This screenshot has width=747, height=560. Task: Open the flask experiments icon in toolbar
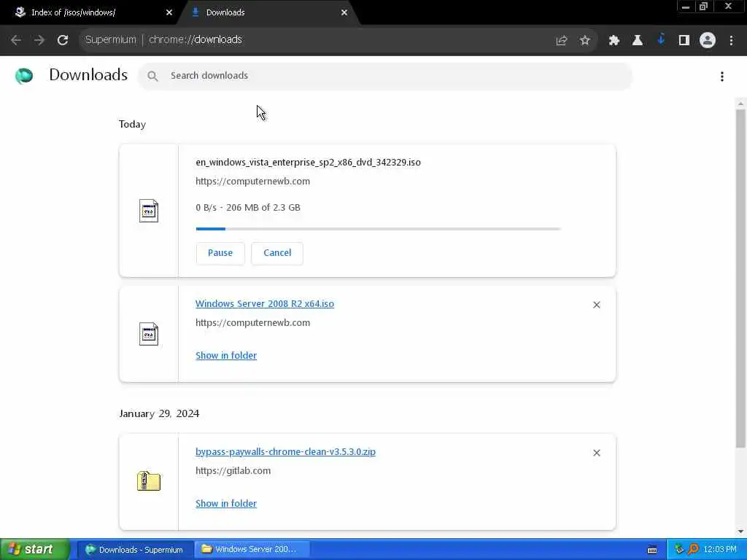[638, 41]
